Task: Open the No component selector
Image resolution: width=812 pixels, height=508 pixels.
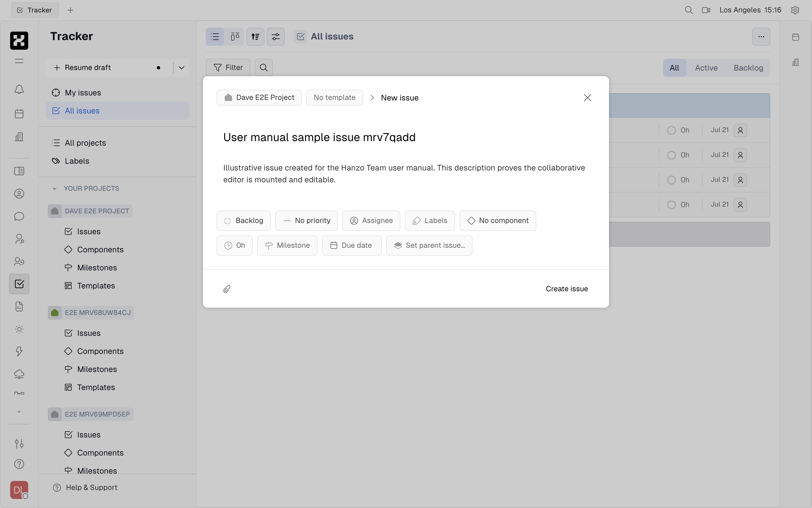Action: [x=498, y=221]
